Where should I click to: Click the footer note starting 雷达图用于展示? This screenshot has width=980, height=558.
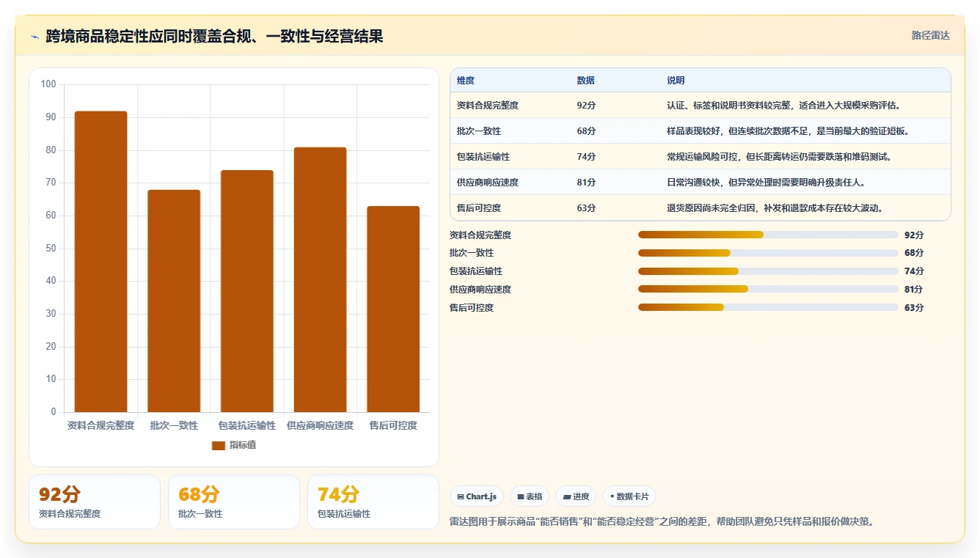662,521
